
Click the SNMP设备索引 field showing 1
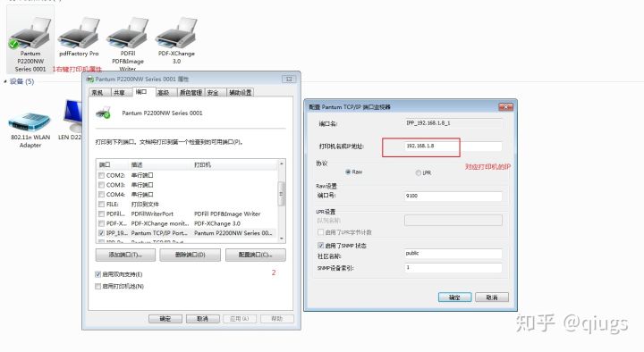click(x=453, y=268)
